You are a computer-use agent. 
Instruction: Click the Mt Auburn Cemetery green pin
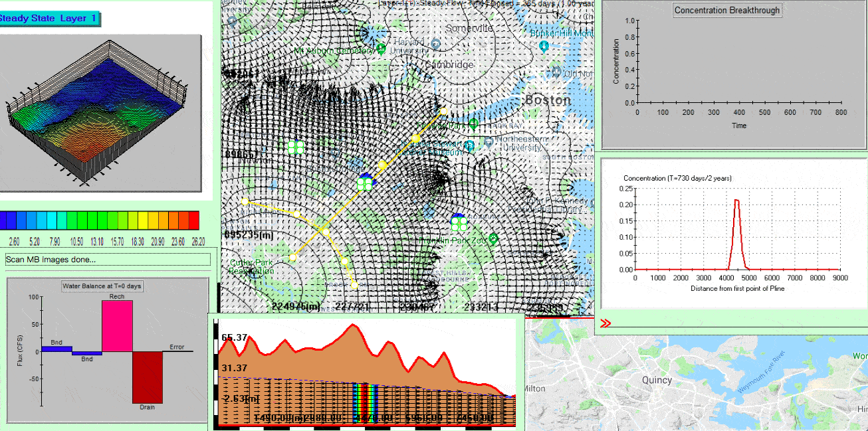(x=381, y=48)
